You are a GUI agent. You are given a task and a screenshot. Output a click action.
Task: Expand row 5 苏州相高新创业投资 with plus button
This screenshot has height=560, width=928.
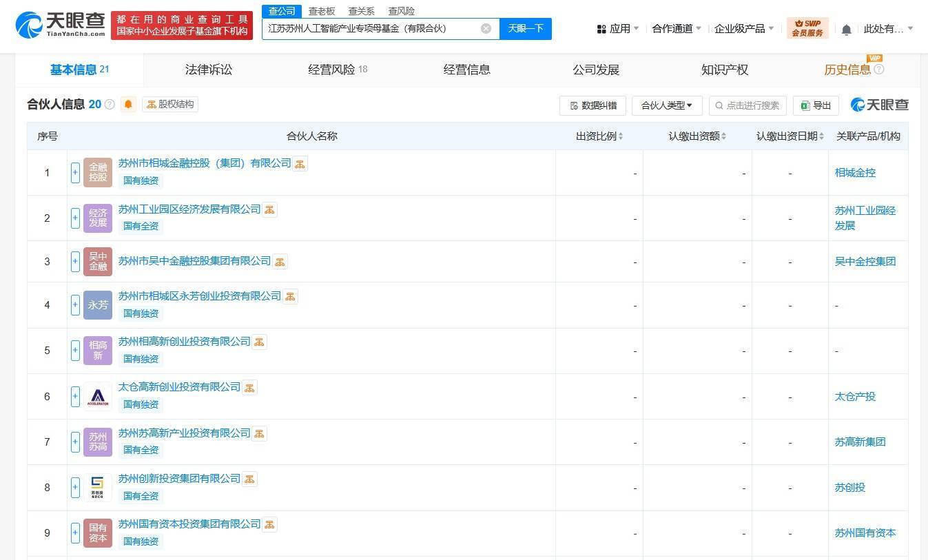[x=75, y=350]
